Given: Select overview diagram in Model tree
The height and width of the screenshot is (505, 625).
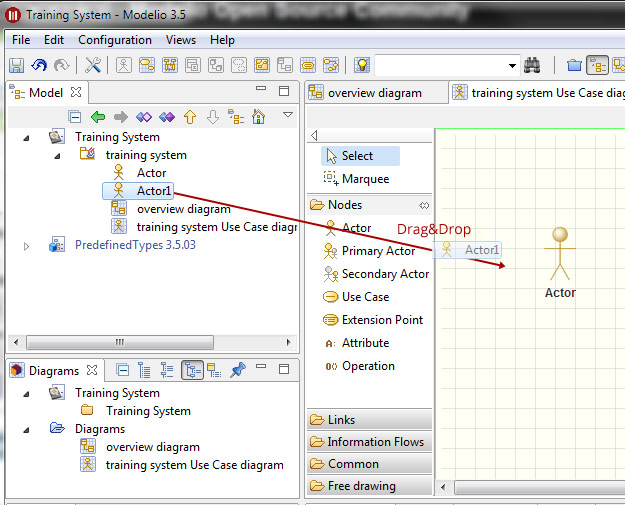Looking at the screenshot, I should pos(171,209).
